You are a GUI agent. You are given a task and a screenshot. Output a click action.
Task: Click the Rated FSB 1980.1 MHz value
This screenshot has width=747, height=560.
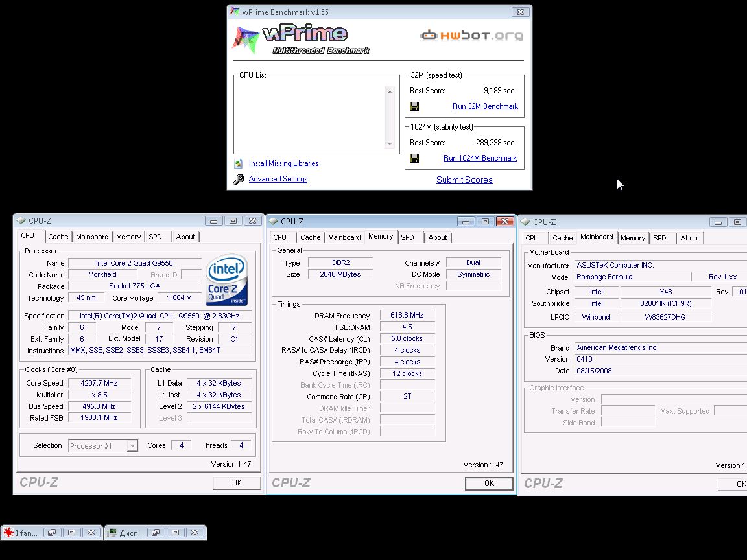(x=99, y=417)
